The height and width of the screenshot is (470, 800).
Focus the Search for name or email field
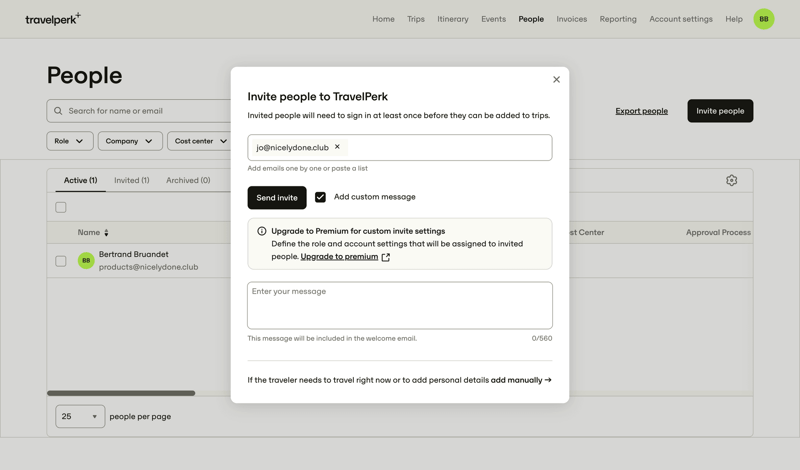click(x=138, y=111)
